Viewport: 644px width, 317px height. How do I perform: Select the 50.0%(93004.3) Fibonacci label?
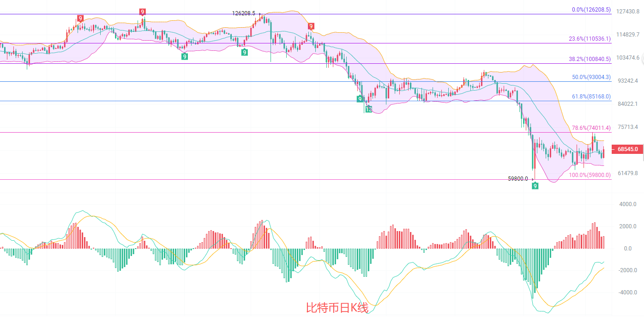click(591, 77)
